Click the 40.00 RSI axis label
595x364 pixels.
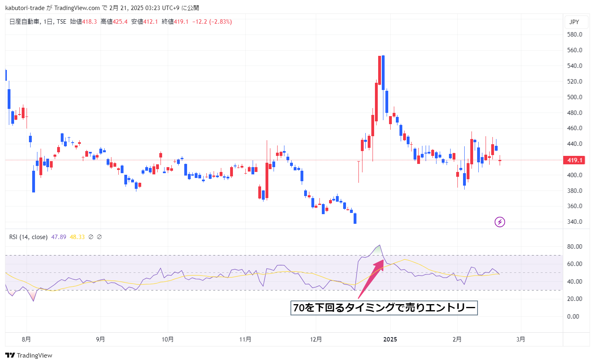pyautogui.click(x=574, y=282)
